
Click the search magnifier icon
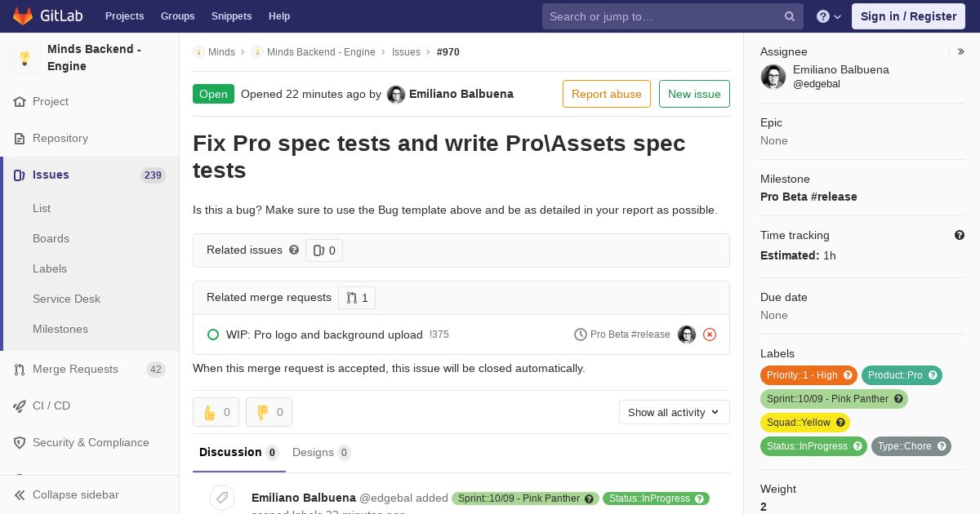[x=790, y=16]
